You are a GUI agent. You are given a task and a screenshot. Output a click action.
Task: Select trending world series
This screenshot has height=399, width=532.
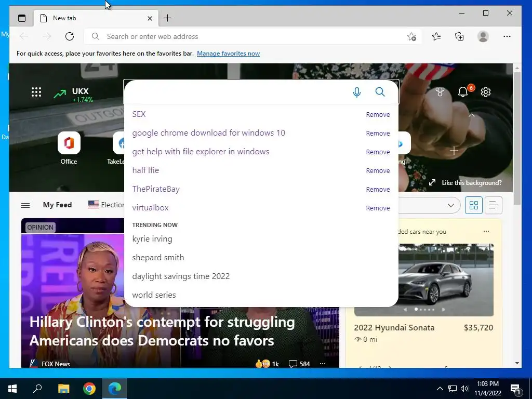pos(154,295)
